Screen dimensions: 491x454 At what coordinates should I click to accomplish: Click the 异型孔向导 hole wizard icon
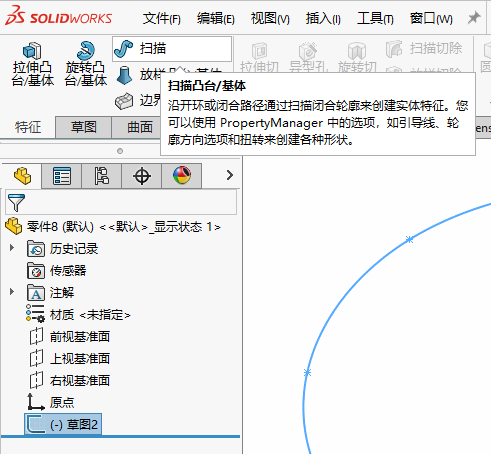307,51
